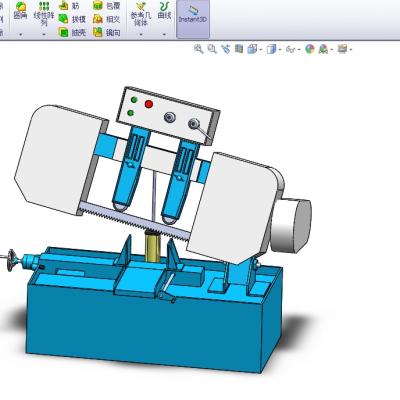The width and height of the screenshot is (400, 400).
Task: Activate the Rib (筋) feature
Action: click(x=69, y=5)
